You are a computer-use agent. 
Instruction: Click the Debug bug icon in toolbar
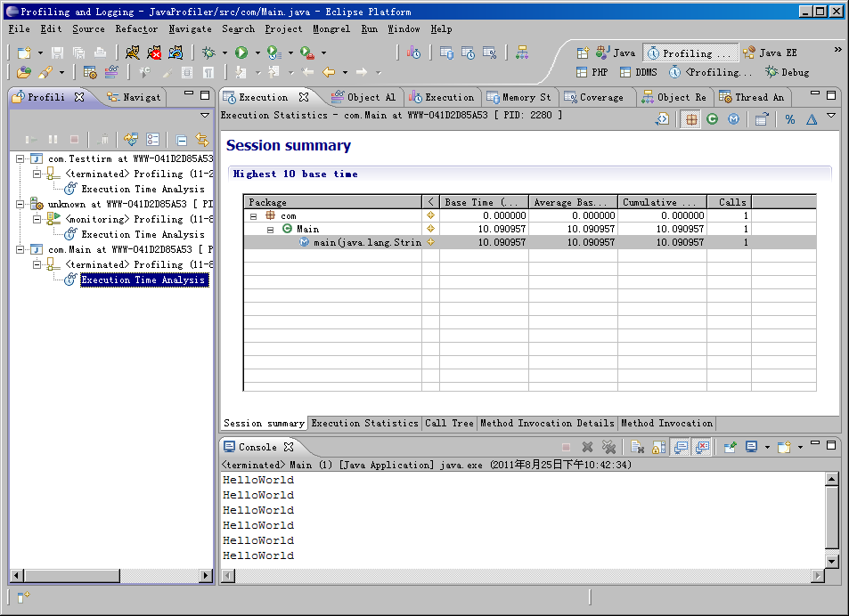click(208, 53)
